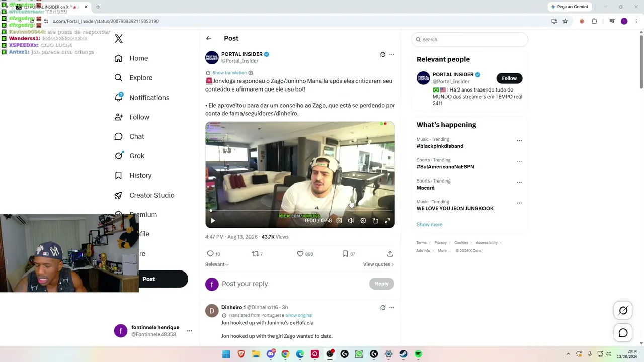Image resolution: width=644 pixels, height=362 pixels.
Task: Enable picture-in-picture for the video
Action: (x=375, y=220)
